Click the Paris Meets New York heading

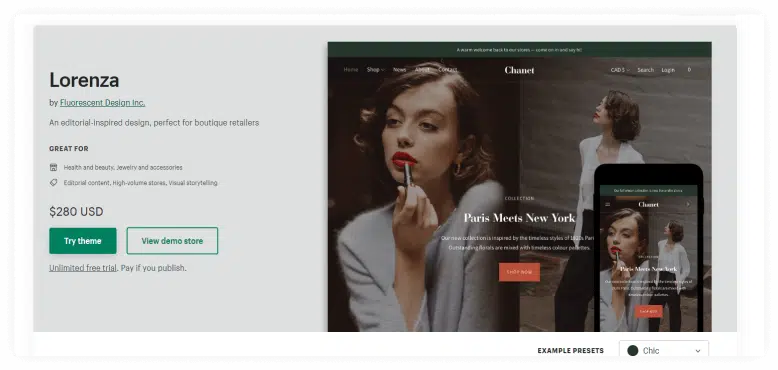point(519,218)
